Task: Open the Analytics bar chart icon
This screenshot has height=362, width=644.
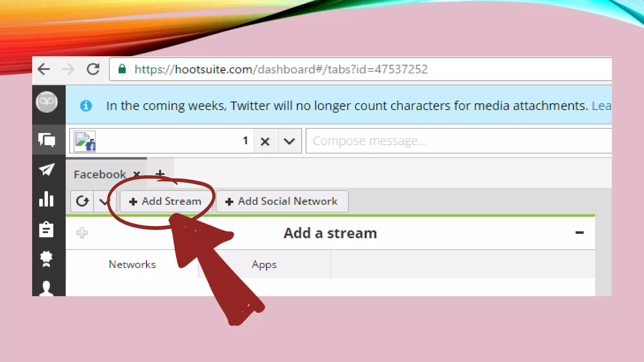Action: pyautogui.click(x=47, y=199)
